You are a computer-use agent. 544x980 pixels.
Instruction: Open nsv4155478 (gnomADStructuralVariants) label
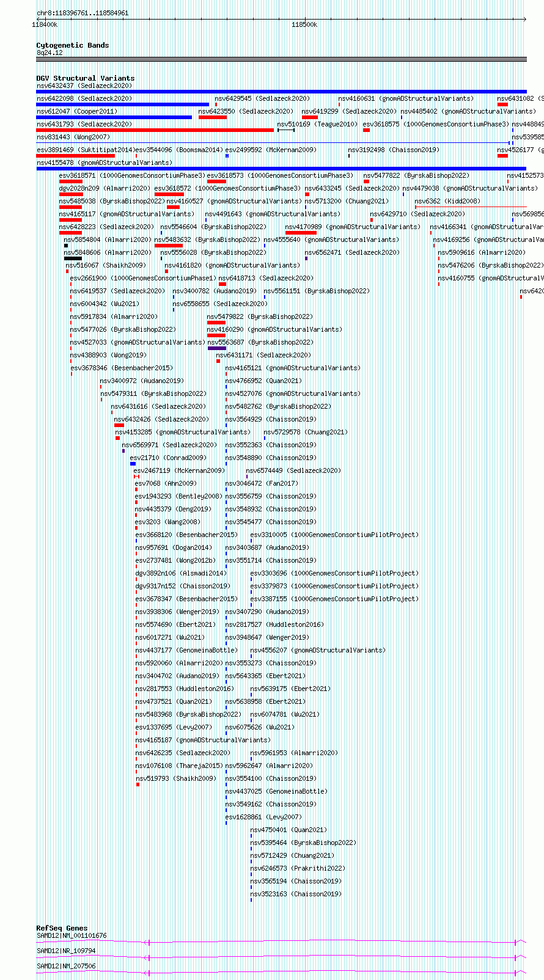coord(105,163)
